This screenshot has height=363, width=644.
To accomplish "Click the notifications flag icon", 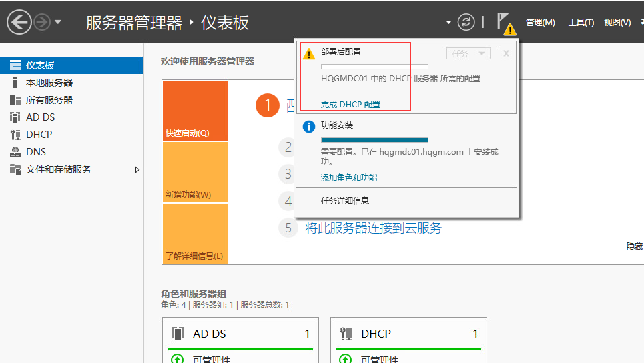I will coord(505,23).
